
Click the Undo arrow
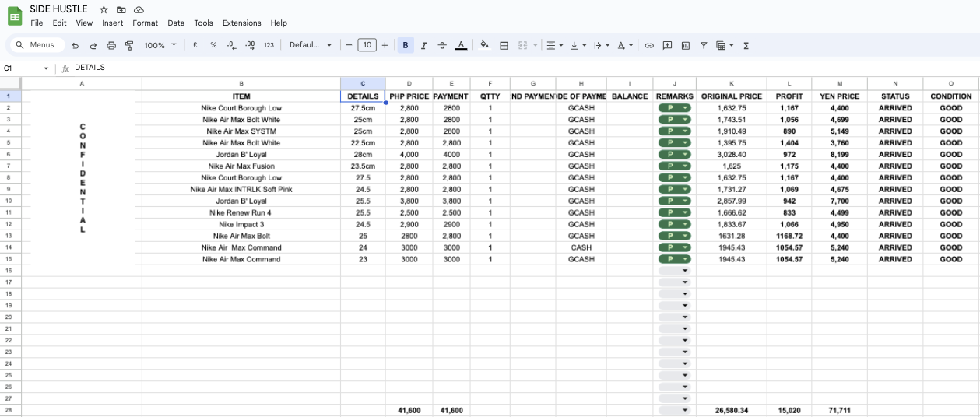click(x=76, y=46)
